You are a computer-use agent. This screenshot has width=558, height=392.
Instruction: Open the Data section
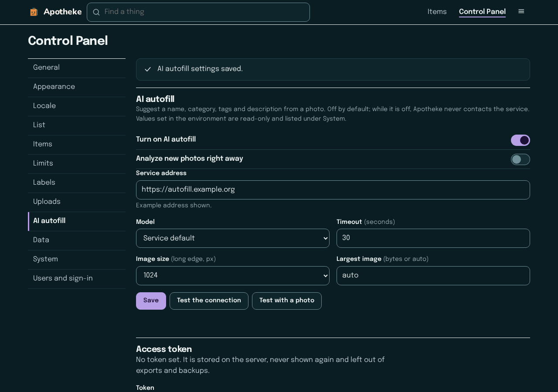[x=77, y=240]
